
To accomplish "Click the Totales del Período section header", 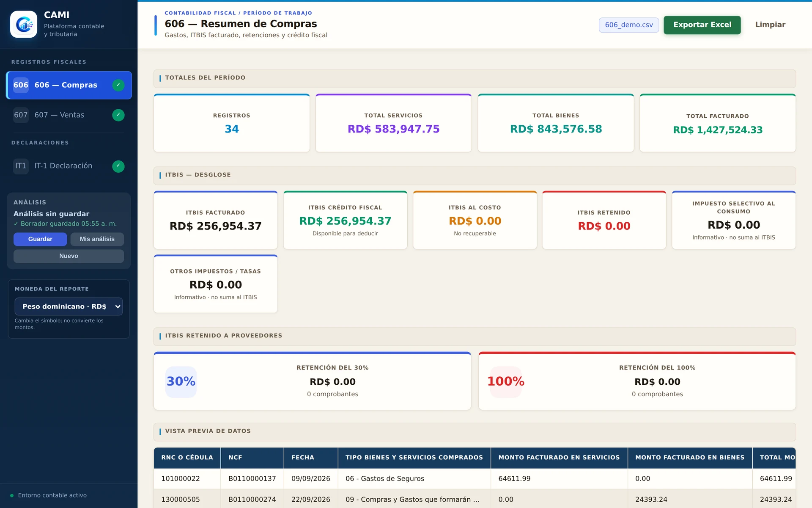I will pos(475,78).
